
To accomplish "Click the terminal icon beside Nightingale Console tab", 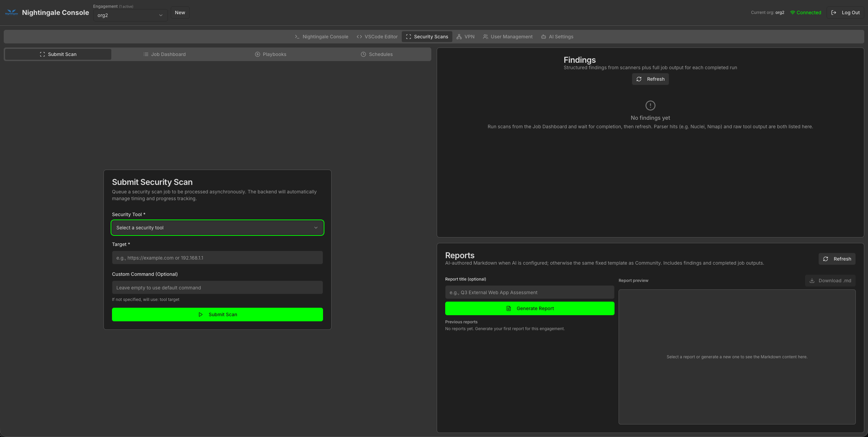I will [297, 37].
